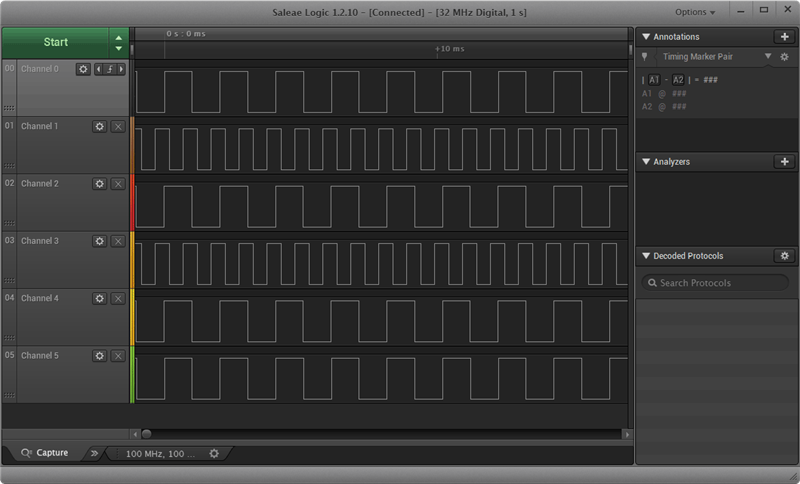Viewport: 800px width, 484px height.
Task: Open Channel 2 settings gear
Action: point(99,184)
